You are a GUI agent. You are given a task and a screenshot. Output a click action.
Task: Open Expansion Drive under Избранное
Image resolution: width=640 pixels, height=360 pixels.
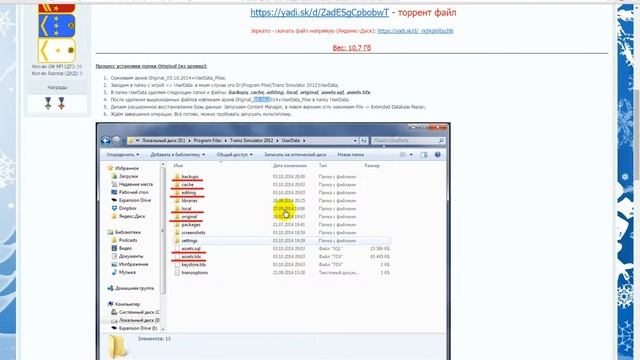(131, 200)
